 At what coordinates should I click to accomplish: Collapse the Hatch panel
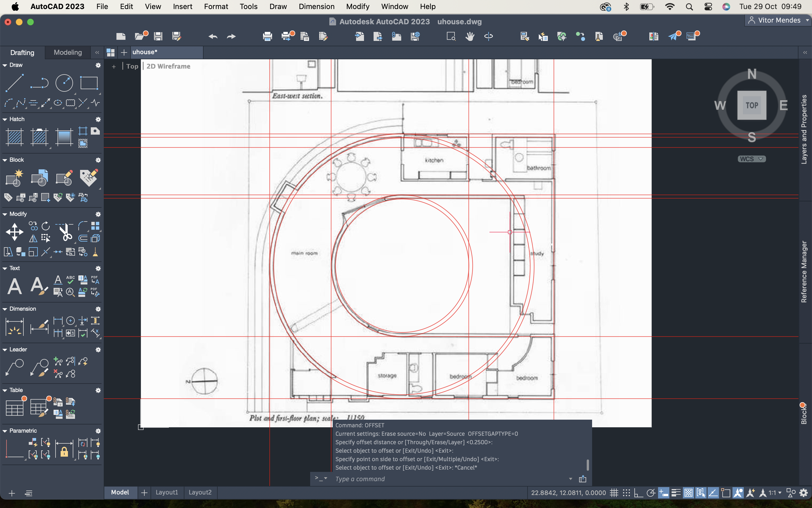[x=5, y=119]
